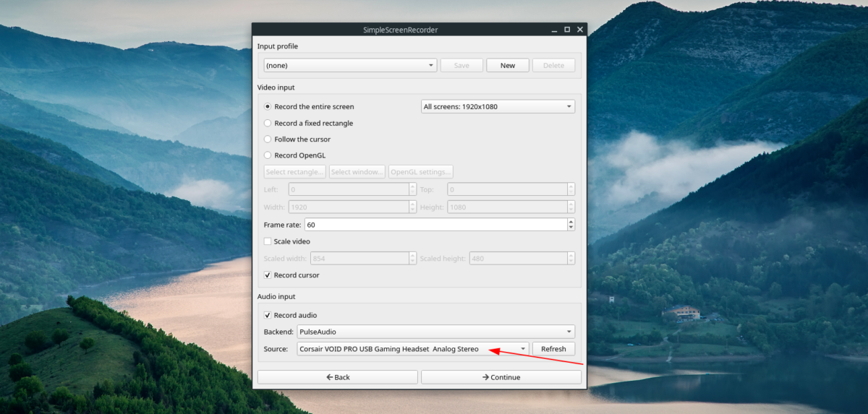
Task: Open the All screens: 1920x1080 dropdown
Action: pos(498,106)
